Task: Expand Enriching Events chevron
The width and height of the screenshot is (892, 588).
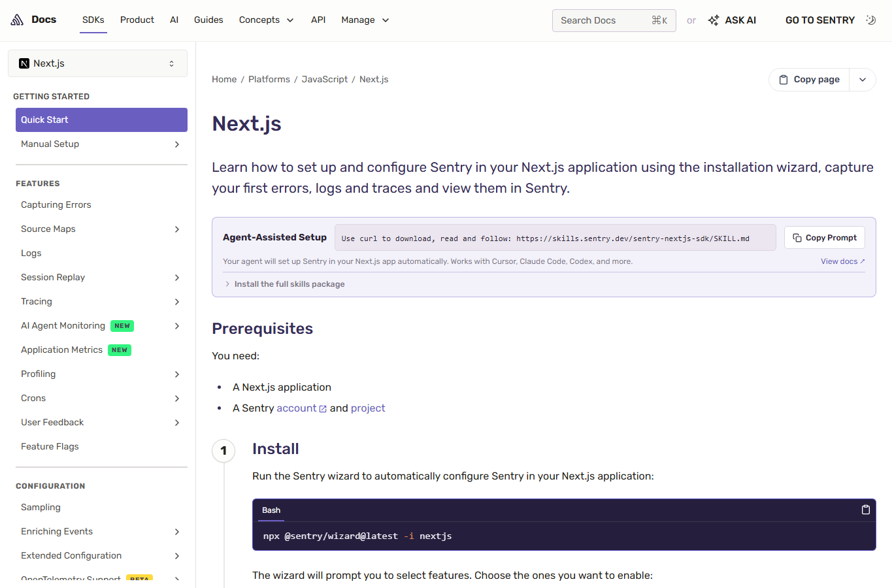Action: point(177,532)
